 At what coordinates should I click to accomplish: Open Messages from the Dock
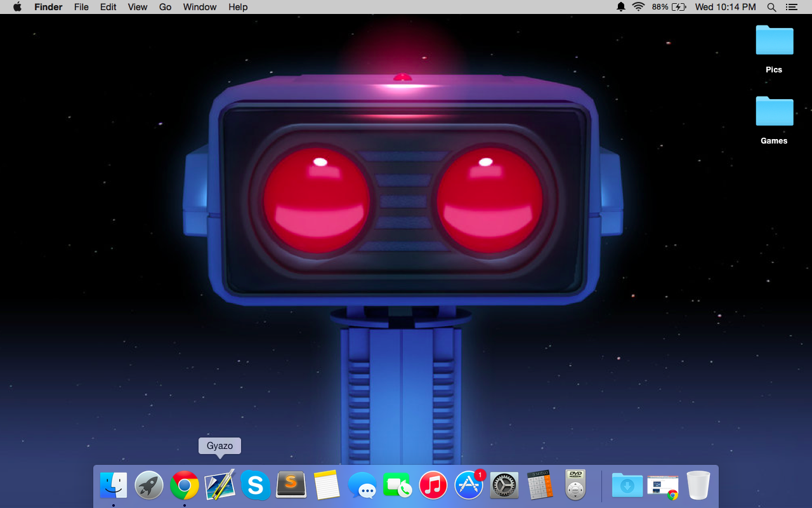[x=362, y=486]
